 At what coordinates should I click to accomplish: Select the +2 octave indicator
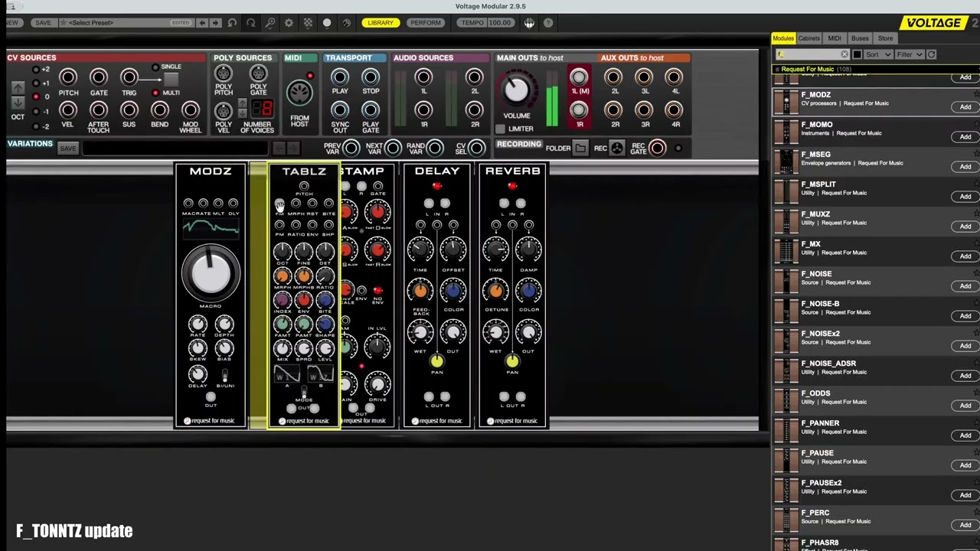coord(35,69)
